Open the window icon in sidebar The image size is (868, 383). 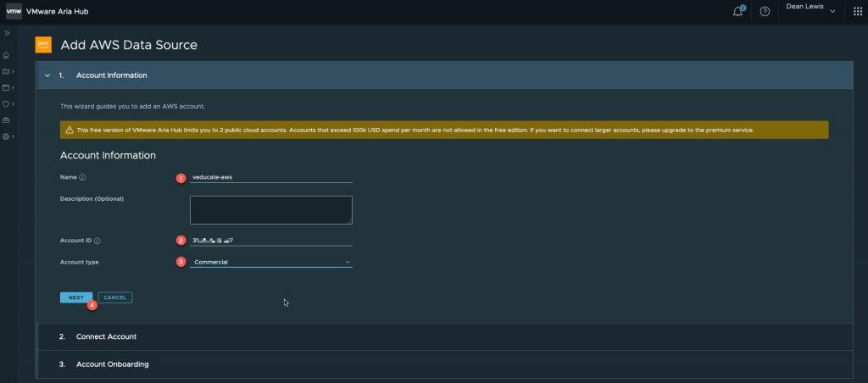click(6, 87)
